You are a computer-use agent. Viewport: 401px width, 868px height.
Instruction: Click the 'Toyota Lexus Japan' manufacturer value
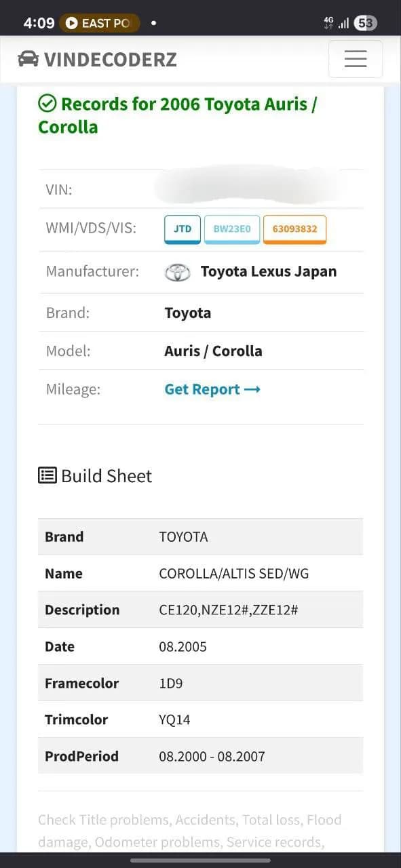[269, 272]
